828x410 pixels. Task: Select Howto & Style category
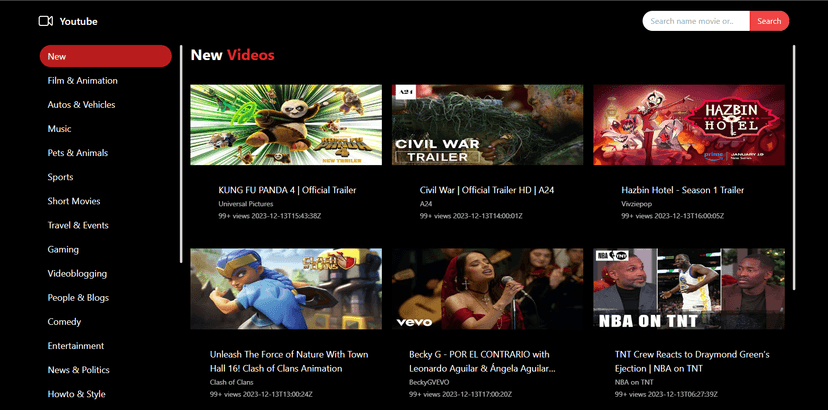77,394
